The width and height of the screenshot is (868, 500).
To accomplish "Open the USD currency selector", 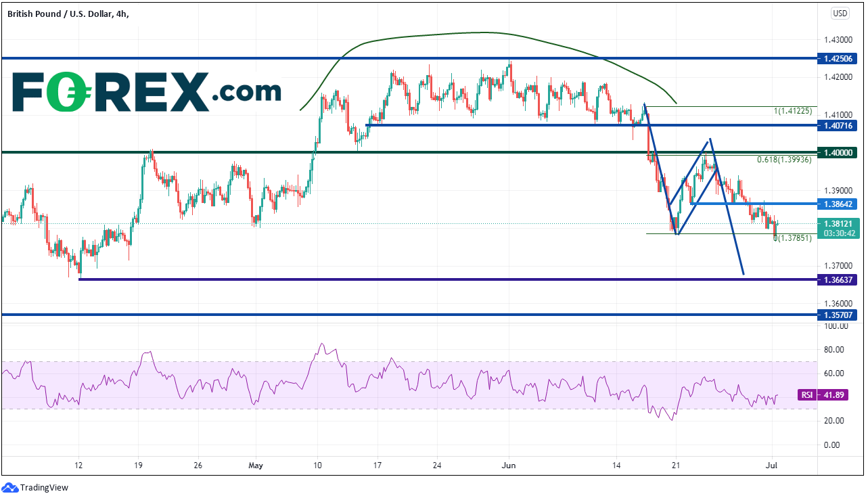I will click(840, 13).
